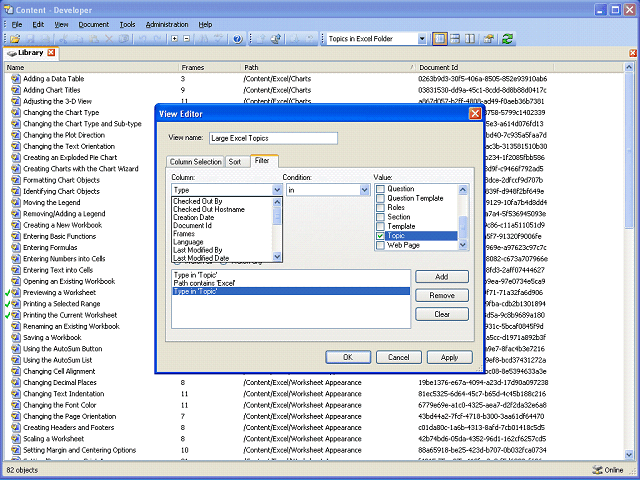Screen dimensions: 640x480
Task: Check the Template value checkbox
Action: pyautogui.click(x=380, y=226)
